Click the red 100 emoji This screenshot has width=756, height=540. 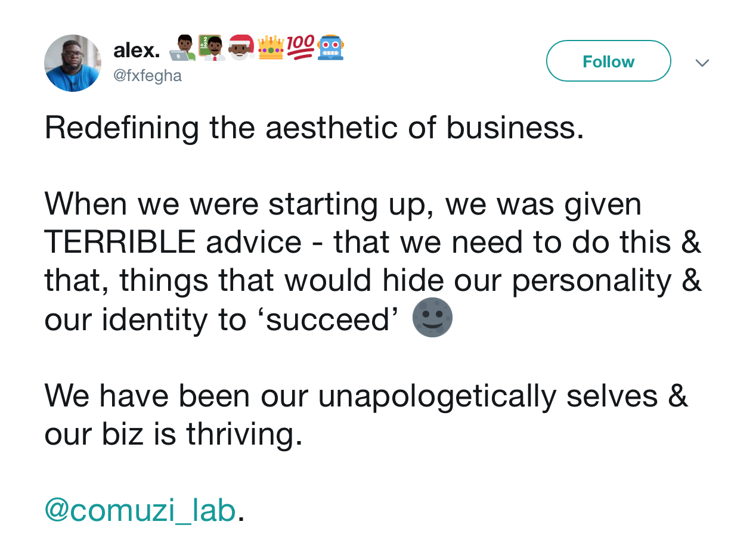click(300, 48)
